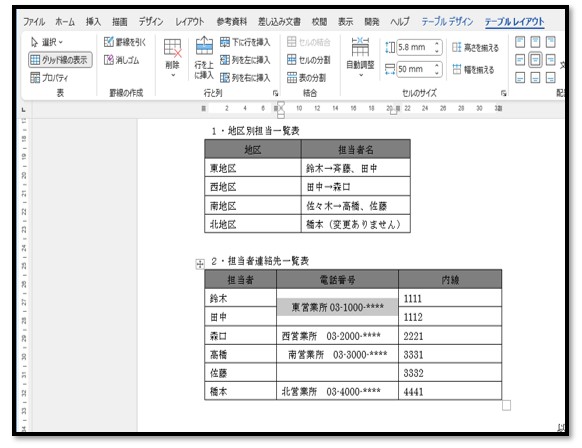Viewport: 582px width, 448px height.
Task: Click the row height field showing 5.8 mm
Action: click(415, 48)
